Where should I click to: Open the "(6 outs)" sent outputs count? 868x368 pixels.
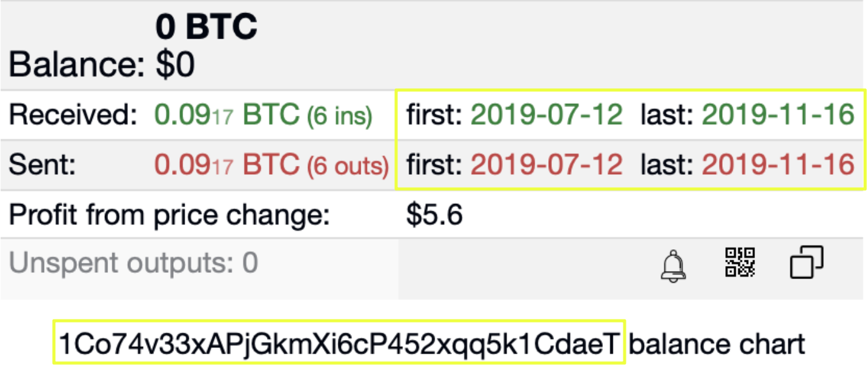348,165
